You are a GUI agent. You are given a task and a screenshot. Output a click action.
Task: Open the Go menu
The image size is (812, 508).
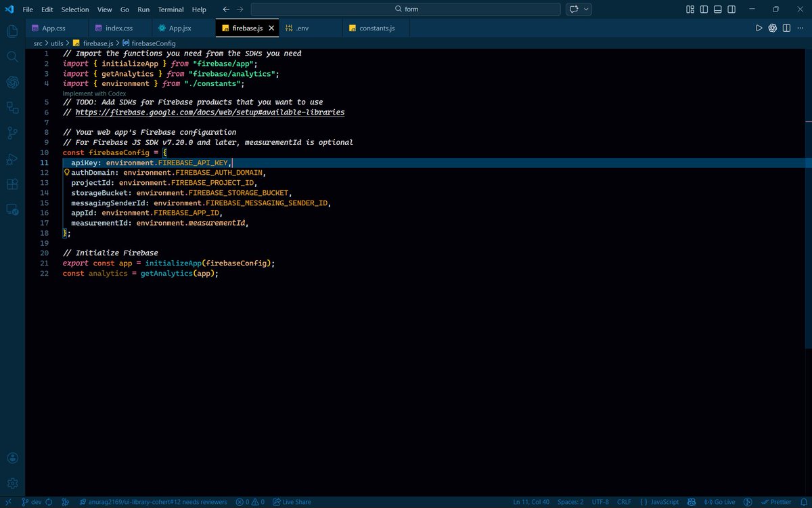click(x=125, y=9)
